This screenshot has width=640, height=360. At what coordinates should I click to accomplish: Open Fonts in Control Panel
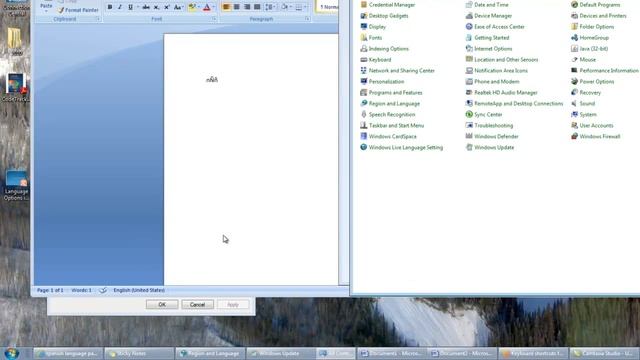click(371, 38)
